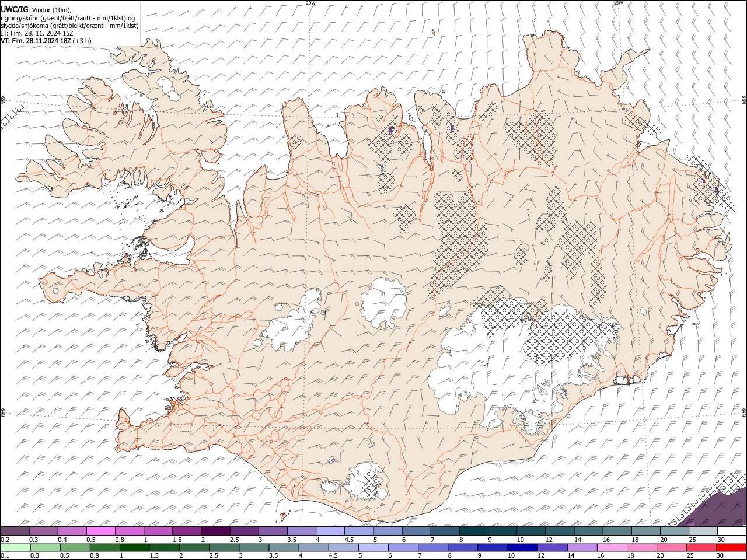Screen dimensions: 747x560
Task: Click the 'slydda/snjókoma' legend description line
Action: [69, 26]
